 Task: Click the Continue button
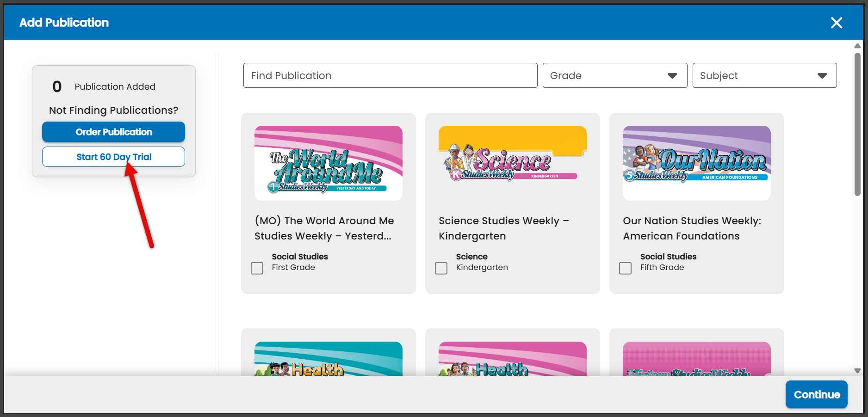pos(817,394)
